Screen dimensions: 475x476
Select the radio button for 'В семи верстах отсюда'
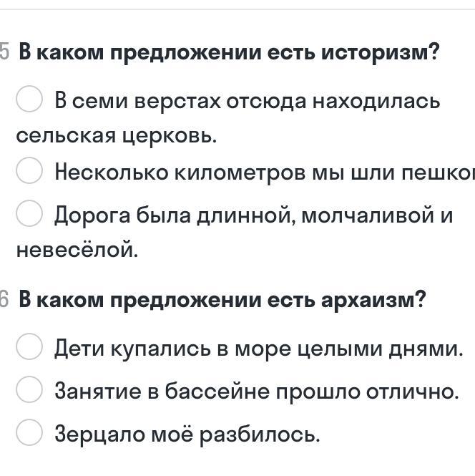coord(29,100)
